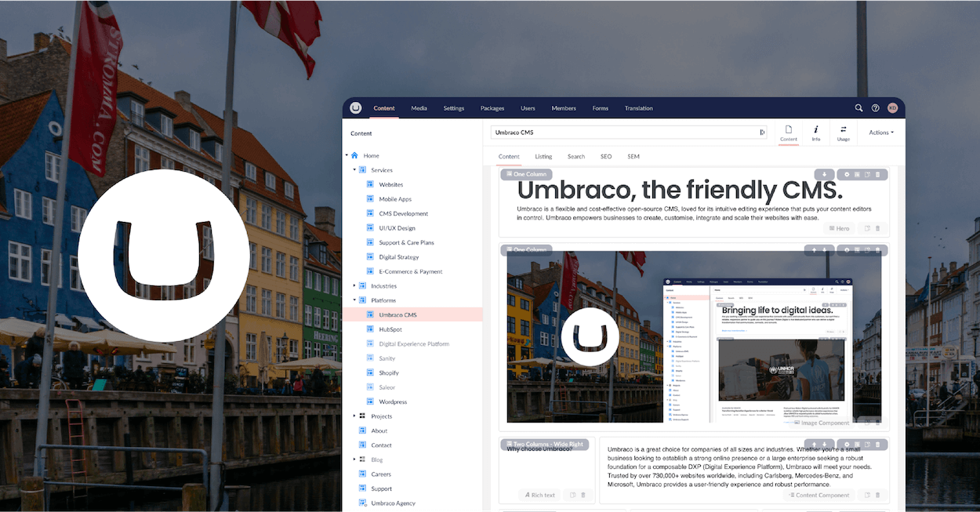Open the settings gear on the first One Column block
Screen dimensions: 980x512
point(848,173)
